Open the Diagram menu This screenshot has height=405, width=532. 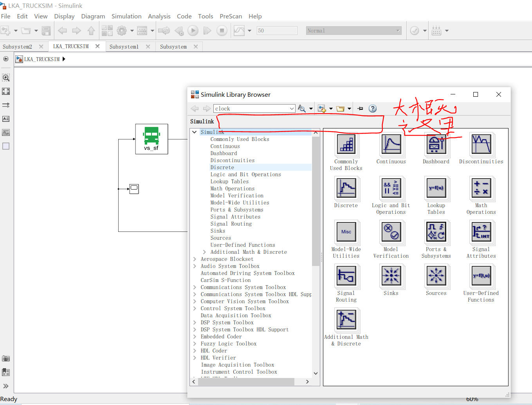click(x=93, y=16)
